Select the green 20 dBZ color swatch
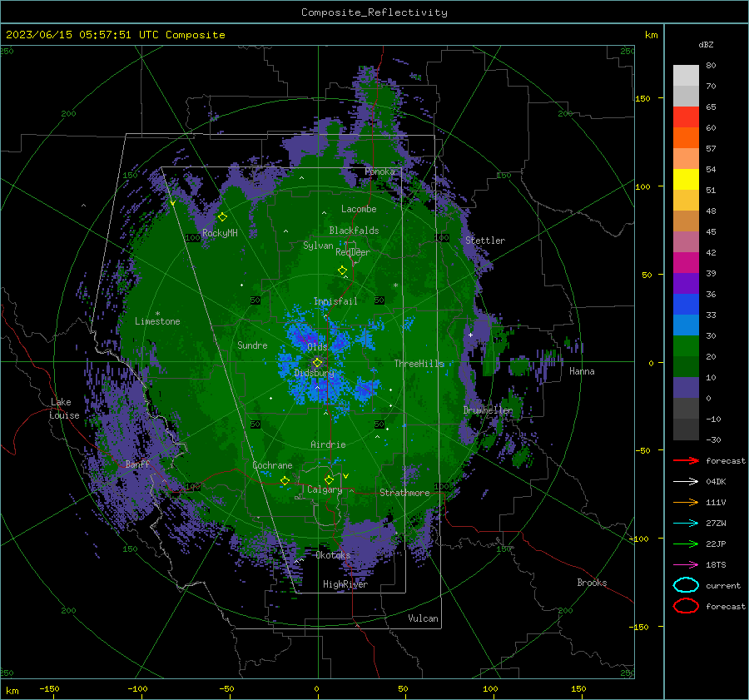749x700 pixels. 686,366
